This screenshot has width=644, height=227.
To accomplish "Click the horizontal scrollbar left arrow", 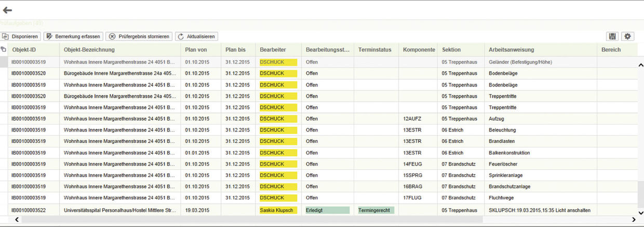I will [x=17, y=220].
